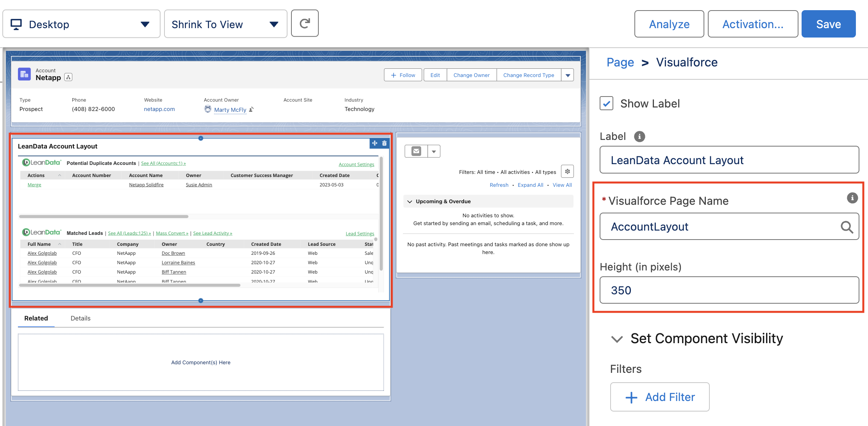Click the search icon in Visualforce Page Name

[847, 227]
